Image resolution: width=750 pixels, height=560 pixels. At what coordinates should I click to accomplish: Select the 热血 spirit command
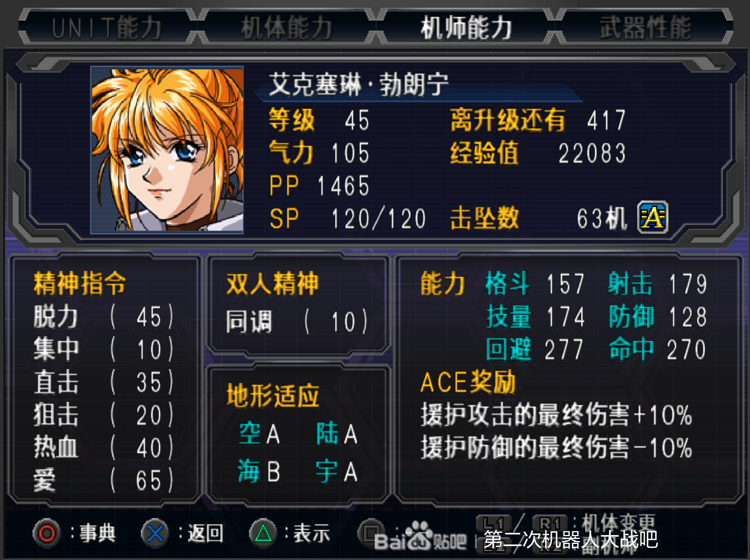click(x=104, y=447)
